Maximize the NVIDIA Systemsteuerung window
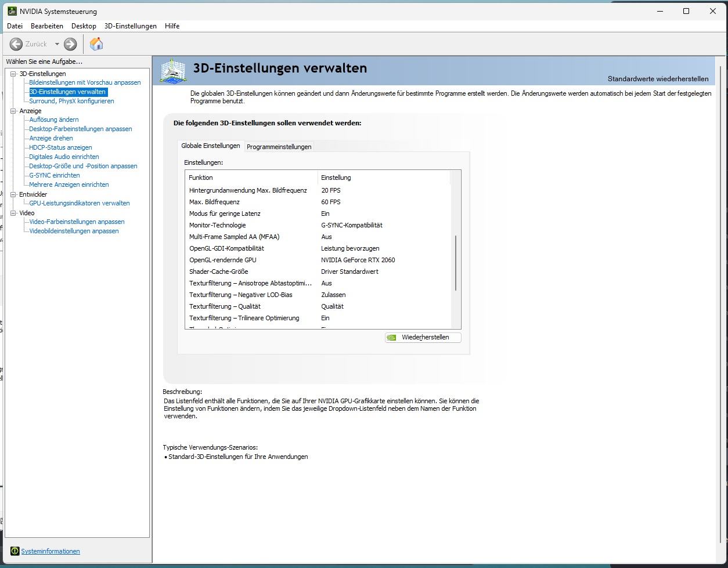This screenshot has width=728, height=568. click(686, 11)
